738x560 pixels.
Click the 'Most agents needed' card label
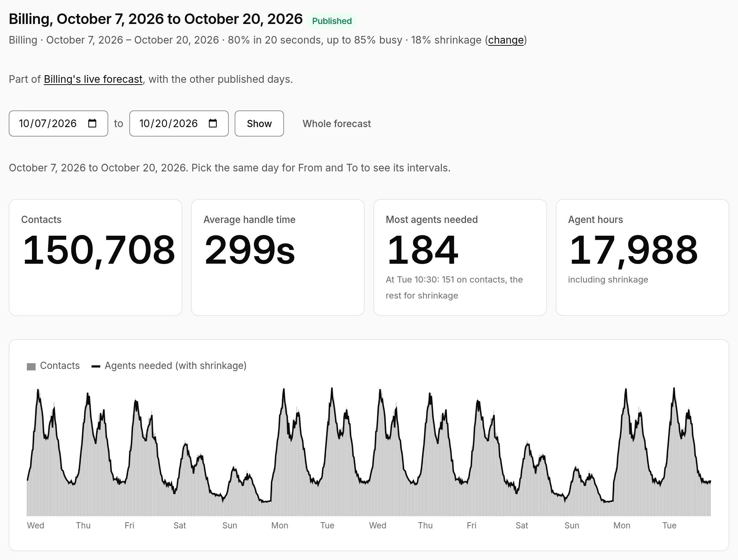coord(432,220)
